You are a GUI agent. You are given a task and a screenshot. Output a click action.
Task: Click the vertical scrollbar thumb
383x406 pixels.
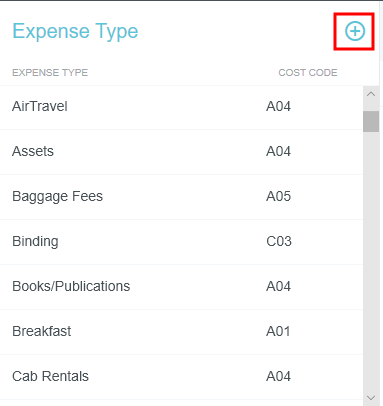pos(371,121)
